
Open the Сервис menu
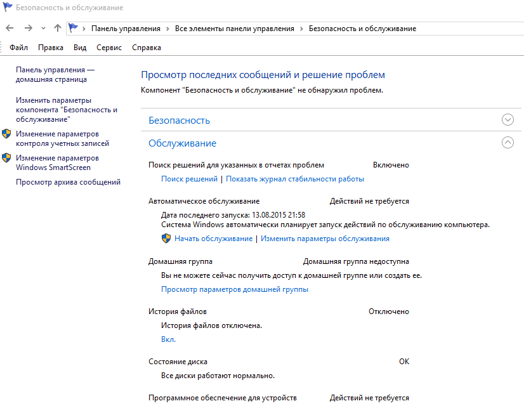point(109,48)
